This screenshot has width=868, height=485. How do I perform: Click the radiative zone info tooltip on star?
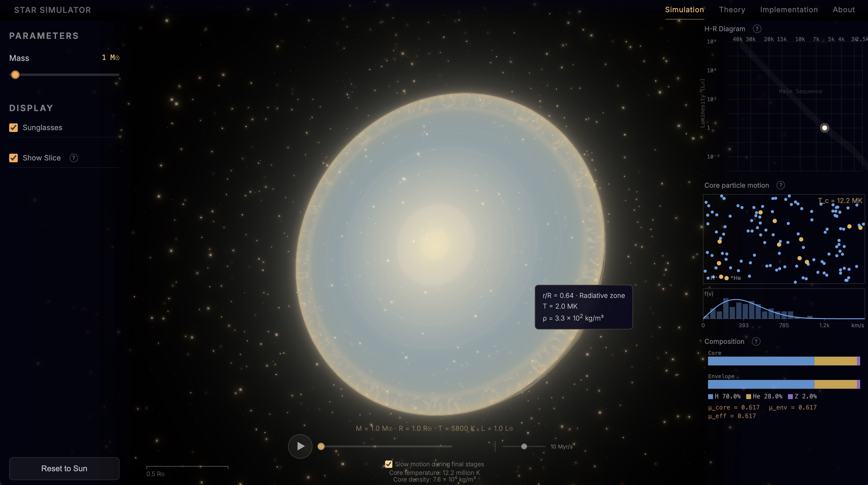tap(583, 306)
